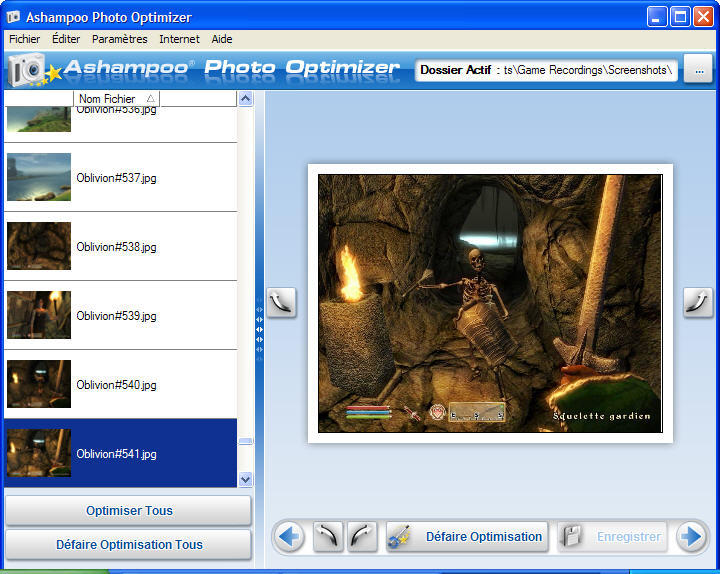Click the blue next image arrow
Screen dimensions: 720x574
click(x=691, y=537)
